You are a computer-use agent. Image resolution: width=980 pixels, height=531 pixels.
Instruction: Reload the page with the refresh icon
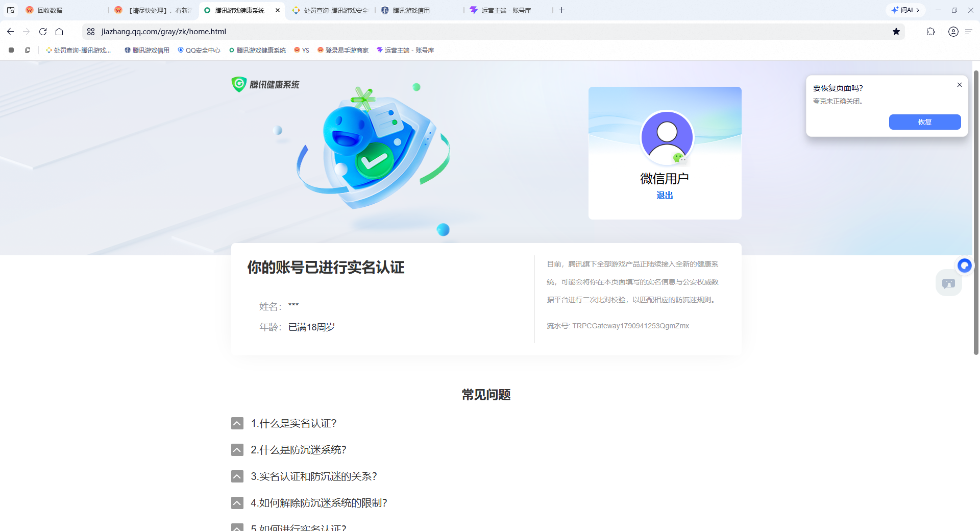pos(43,32)
